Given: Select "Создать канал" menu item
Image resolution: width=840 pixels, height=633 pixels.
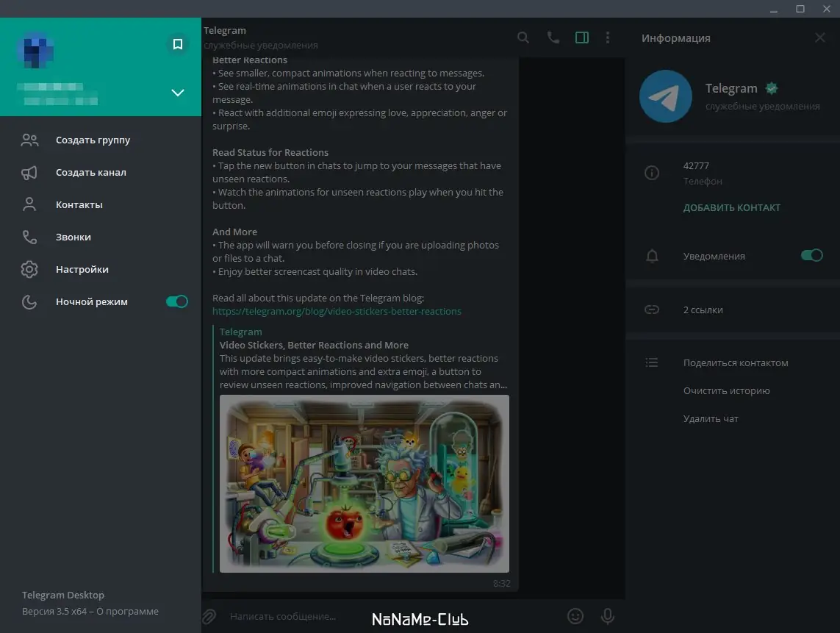Looking at the screenshot, I should (101, 173).
